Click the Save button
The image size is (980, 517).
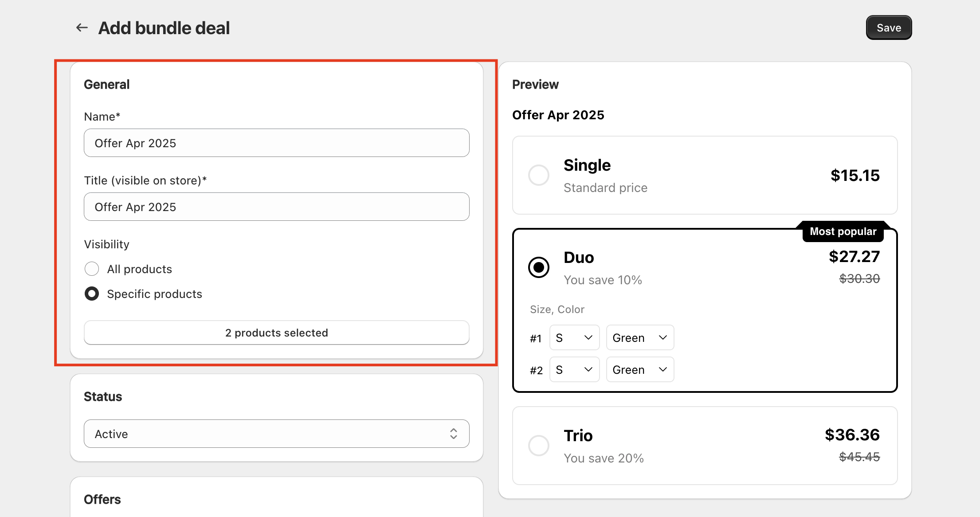pos(888,27)
